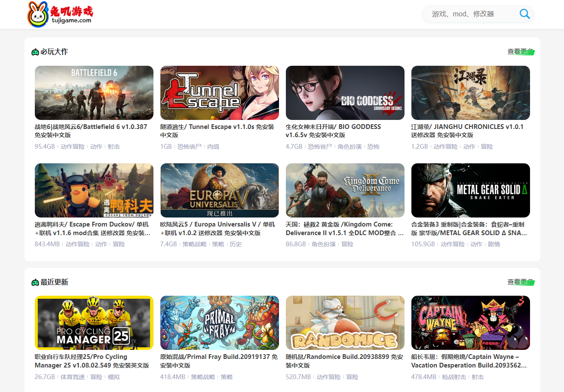Open the Escape From Duckov thumbnail
The width and height of the screenshot is (564, 392).
(x=94, y=190)
